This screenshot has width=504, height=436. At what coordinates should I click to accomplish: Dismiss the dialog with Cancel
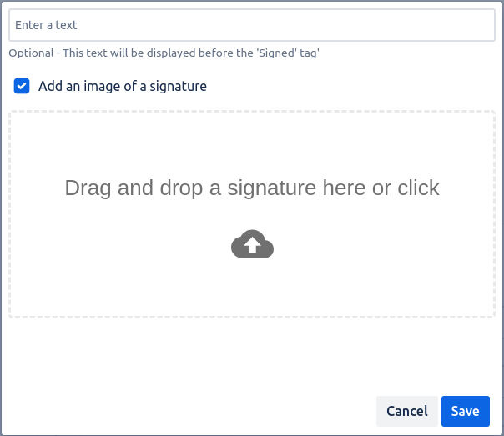(407, 411)
